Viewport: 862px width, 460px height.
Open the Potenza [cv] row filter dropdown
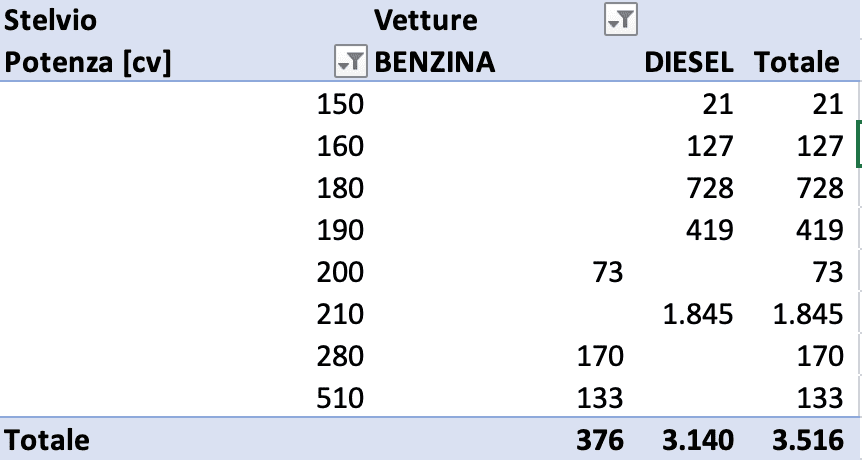tap(351, 62)
